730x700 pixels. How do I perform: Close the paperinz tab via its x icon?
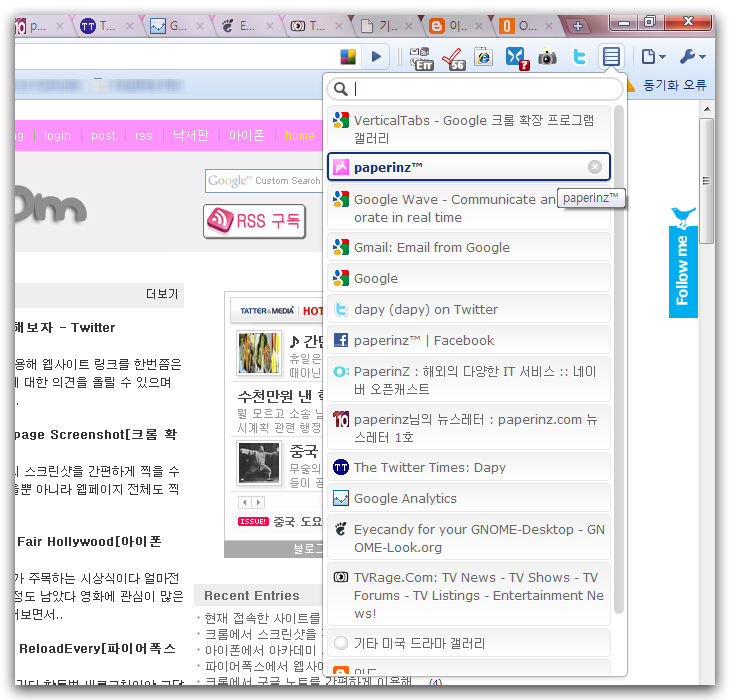point(595,167)
